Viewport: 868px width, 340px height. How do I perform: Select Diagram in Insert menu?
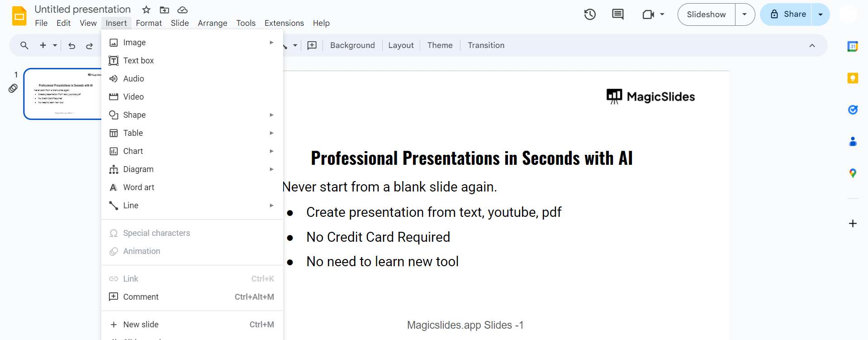192,169
